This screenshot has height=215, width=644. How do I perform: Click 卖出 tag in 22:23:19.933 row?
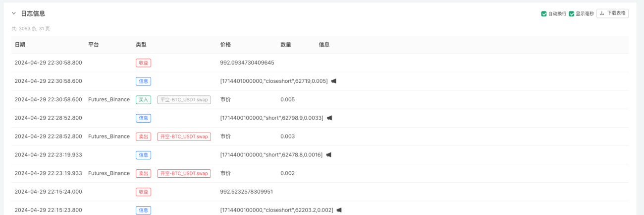pyautogui.click(x=143, y=173)
